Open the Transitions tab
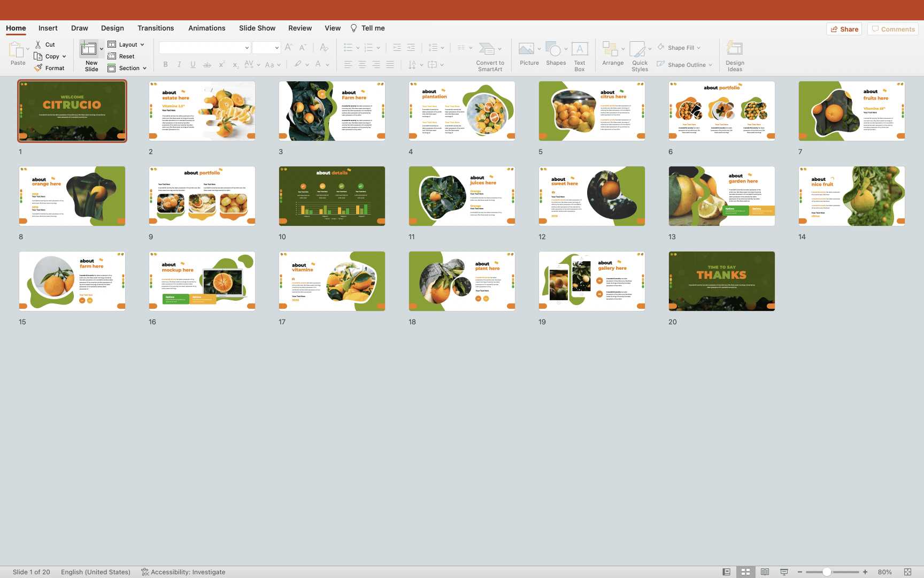 pyautogui.click(x=156, y=28)
